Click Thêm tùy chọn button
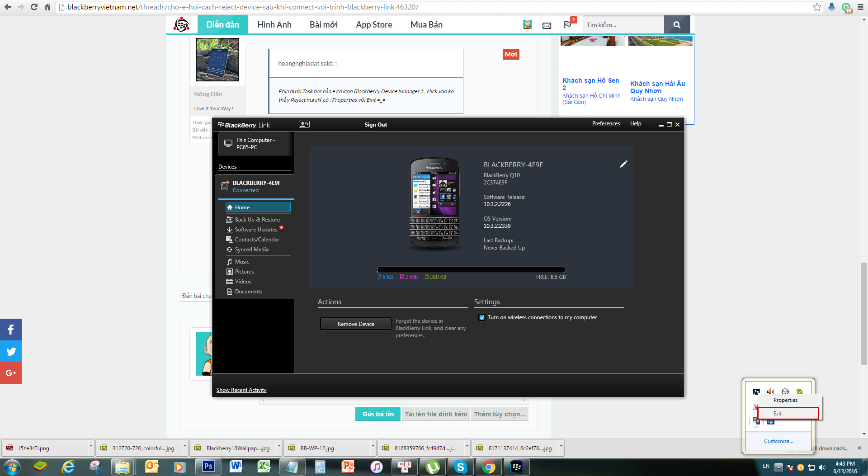 tap(500, 414)
